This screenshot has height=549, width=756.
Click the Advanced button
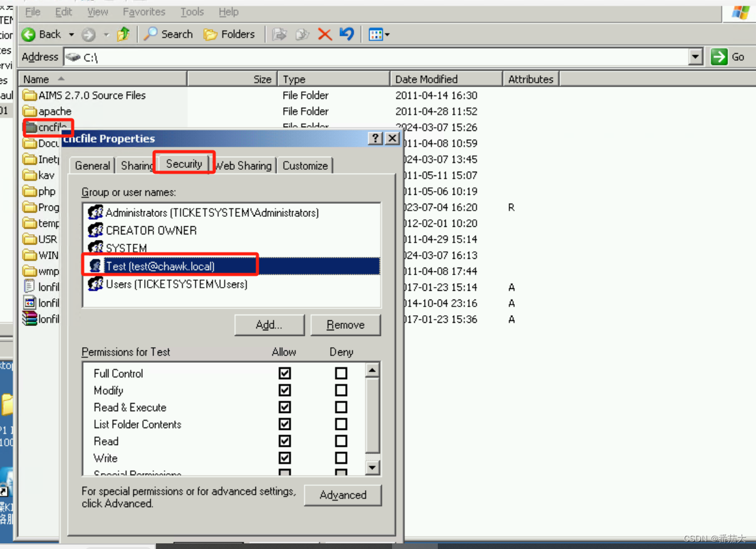pyautogui.click(x=343, y=495)
